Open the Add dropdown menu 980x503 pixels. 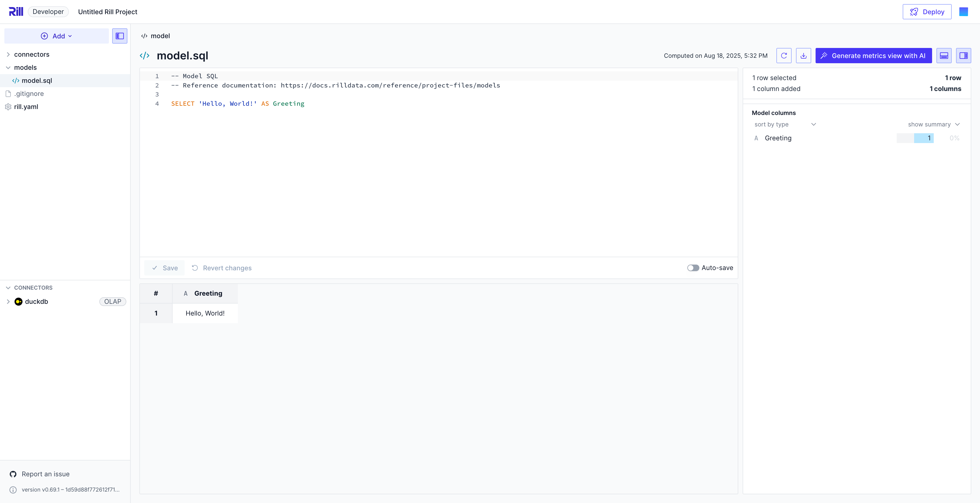(x=56, y=36)
